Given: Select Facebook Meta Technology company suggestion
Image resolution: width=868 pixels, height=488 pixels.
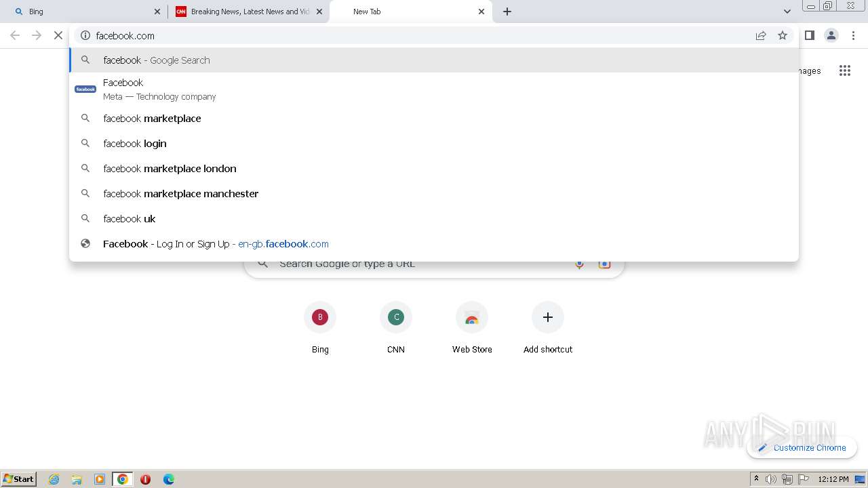Looking at the screenshot, I should pos(434,89).
